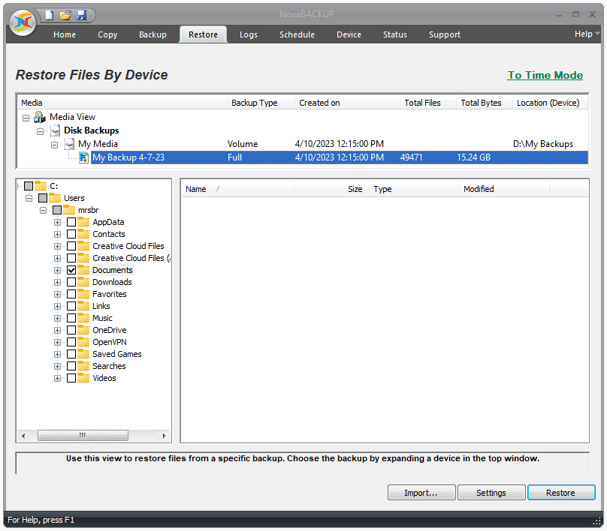Click the folder tree horizontal scrollbar thumb

point(82,435)
